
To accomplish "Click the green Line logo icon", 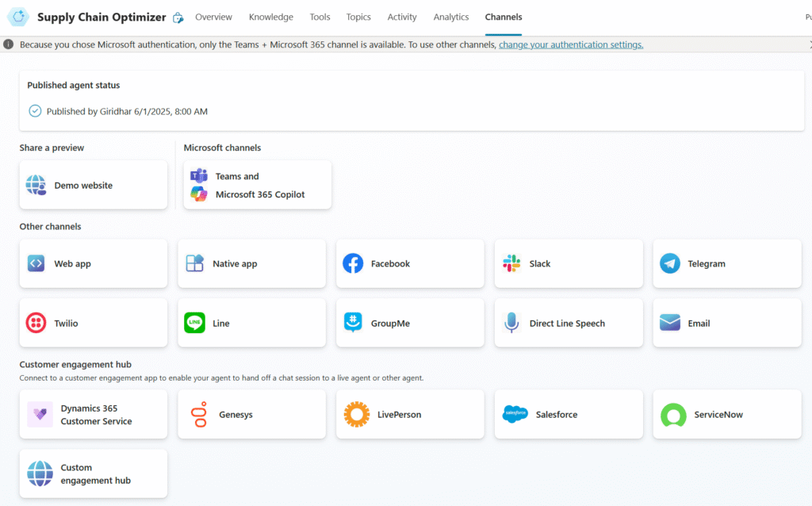I will [195, 323].
